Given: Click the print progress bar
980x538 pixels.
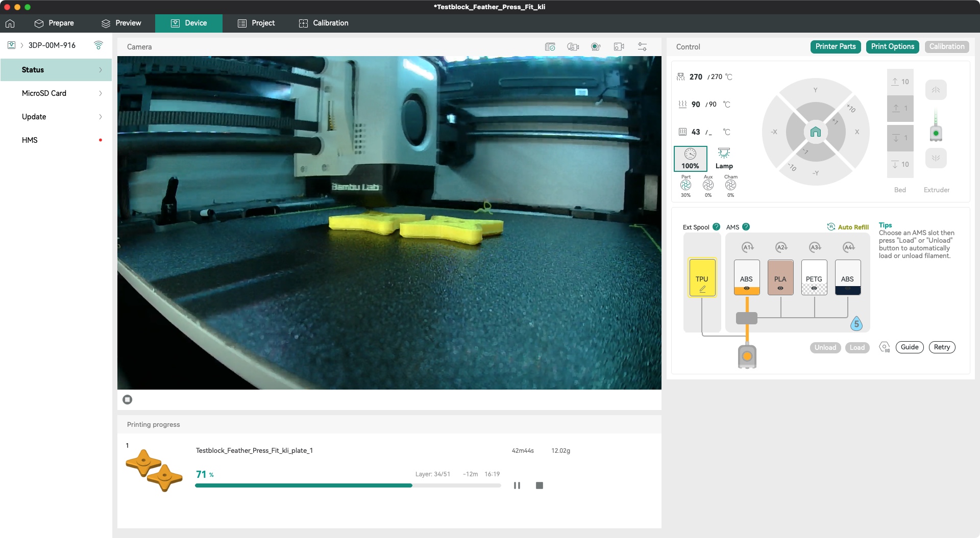Looking at the screenshot, I should click(x=348, y=485).
